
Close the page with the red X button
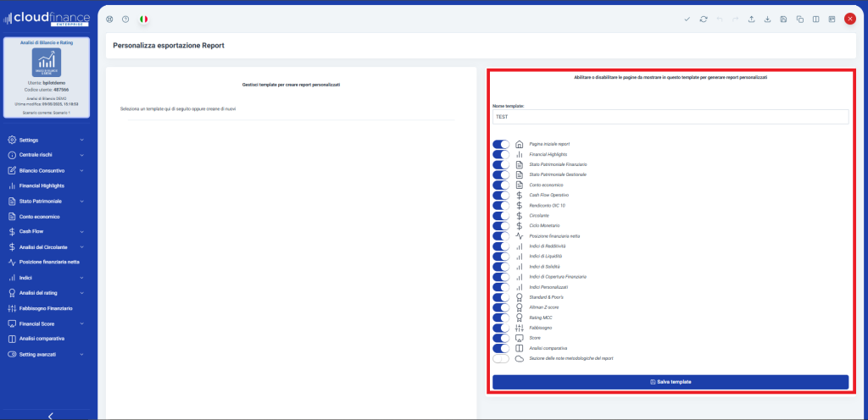[849, 19]
